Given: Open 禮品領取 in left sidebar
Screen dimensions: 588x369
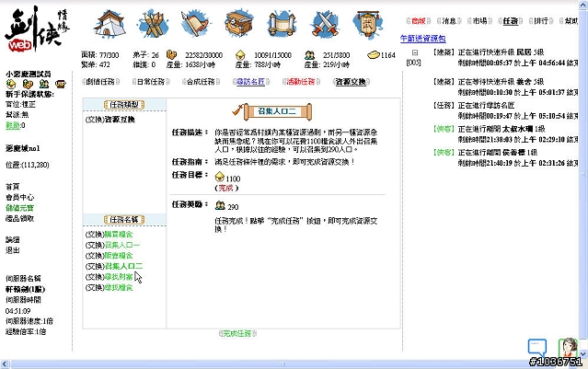Looking at the screenshot, I should pos(19,218).
